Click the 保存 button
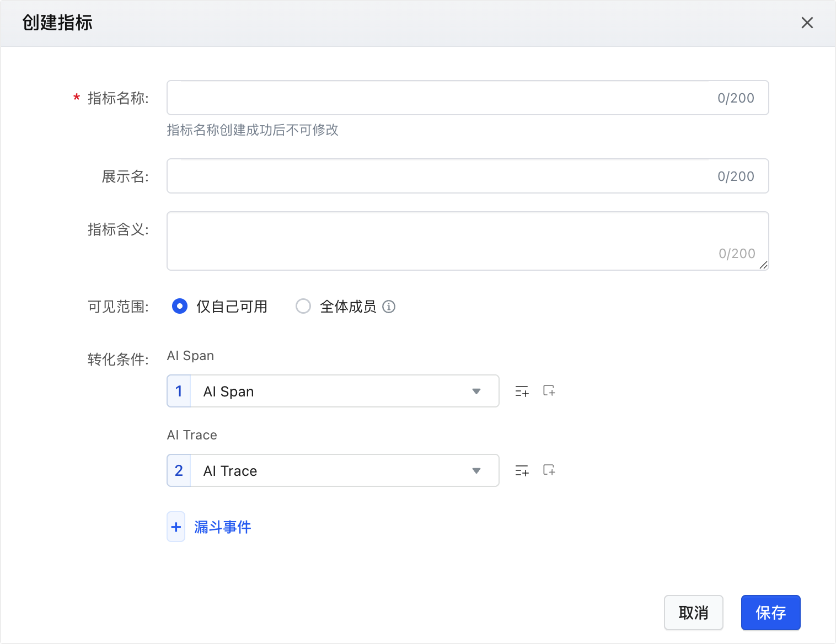836x644 pixels. pyautogui.click(x=771, y=613)
